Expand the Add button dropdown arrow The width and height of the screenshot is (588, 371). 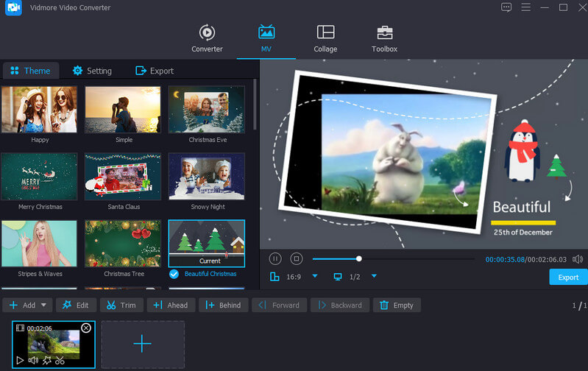click(44, 305)
